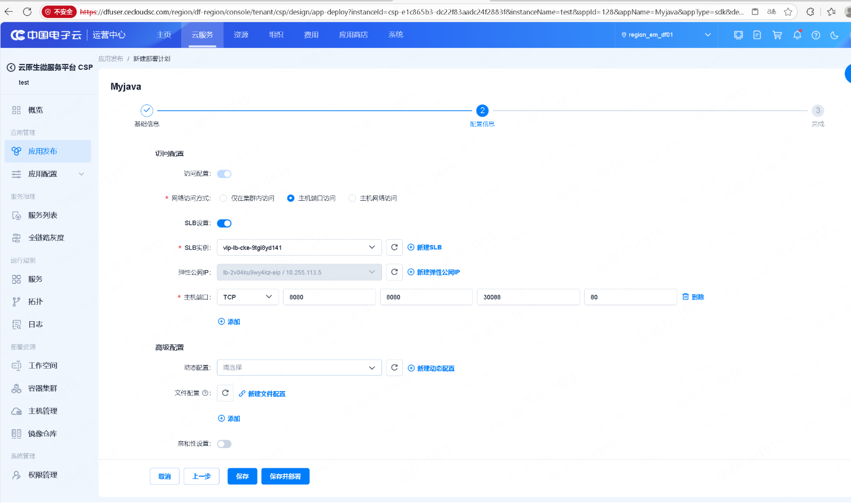The image size is (851, 504).
Task: Click the back arrow beside 云原生微服务平台 CSP
Action: pyautogui.click(x=11, y=68)
